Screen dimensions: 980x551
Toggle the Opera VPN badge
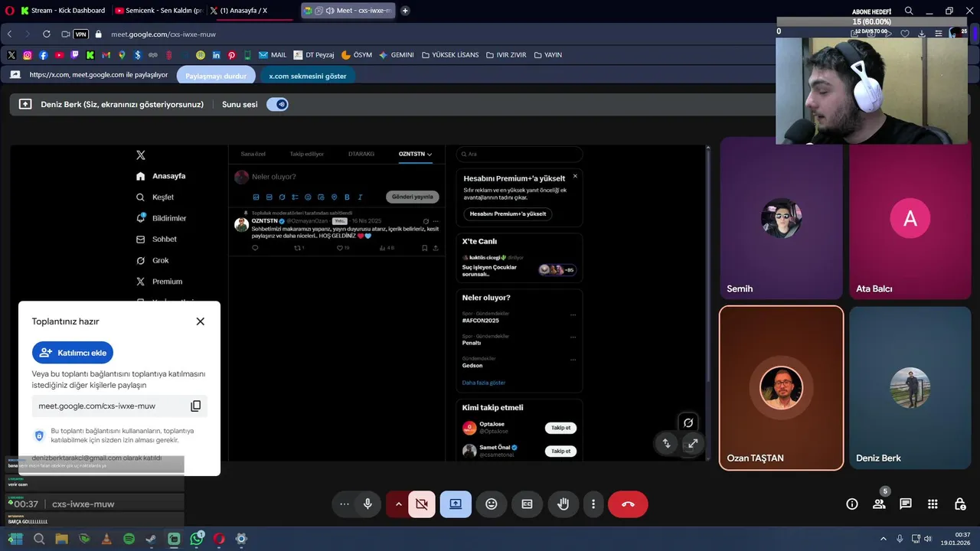coord(80,34)
